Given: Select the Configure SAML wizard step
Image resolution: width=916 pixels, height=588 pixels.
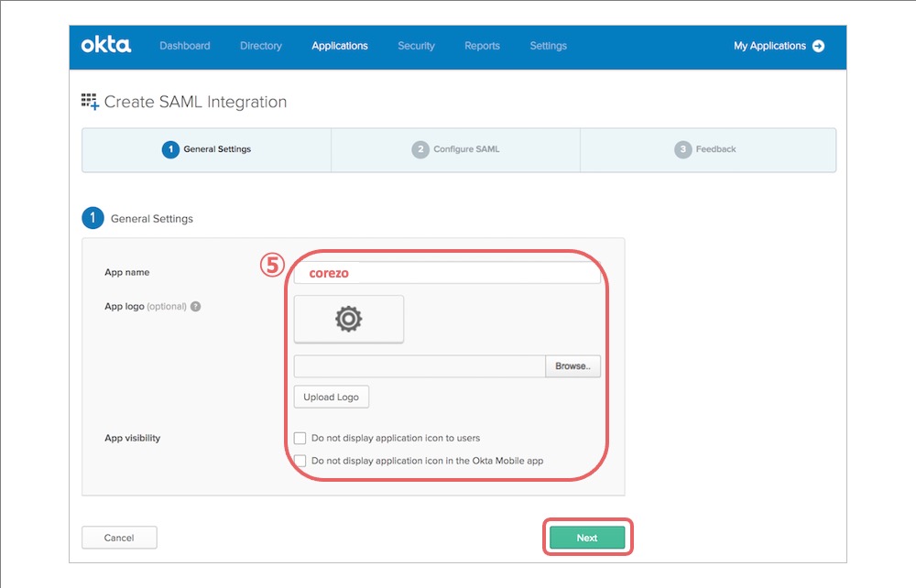Looking at the screenshot, I should [x=455, y=149].
